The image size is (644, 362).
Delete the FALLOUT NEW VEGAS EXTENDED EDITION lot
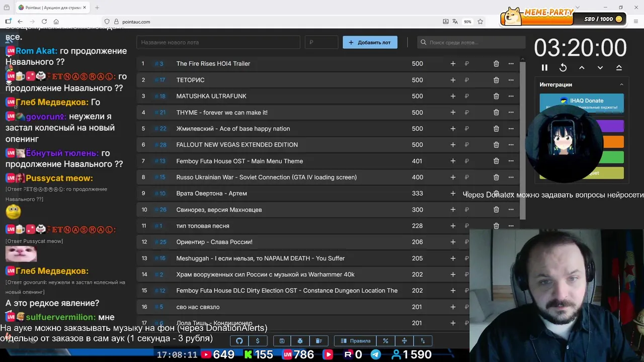point(496,145)
